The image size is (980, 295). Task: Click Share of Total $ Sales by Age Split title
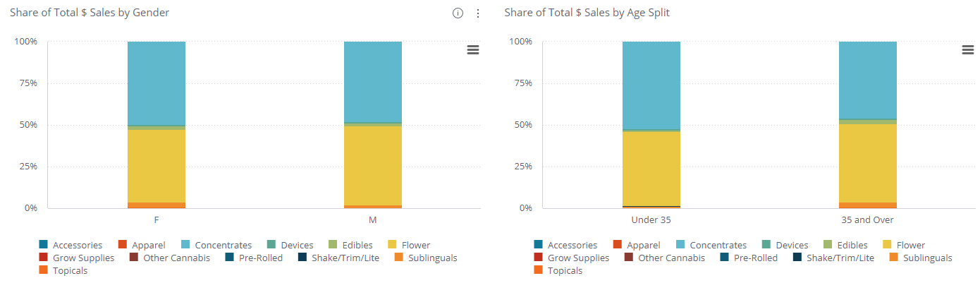click(x=587, y=13)
